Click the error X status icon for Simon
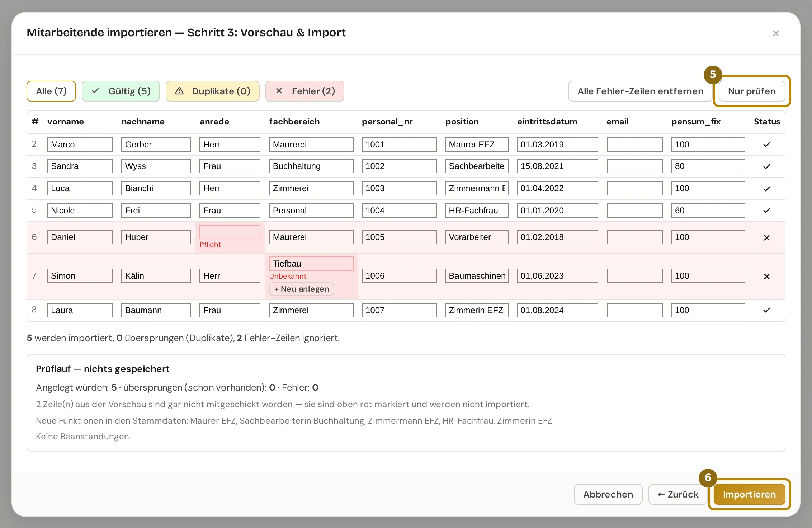The image size is (812, 528). 767,277
